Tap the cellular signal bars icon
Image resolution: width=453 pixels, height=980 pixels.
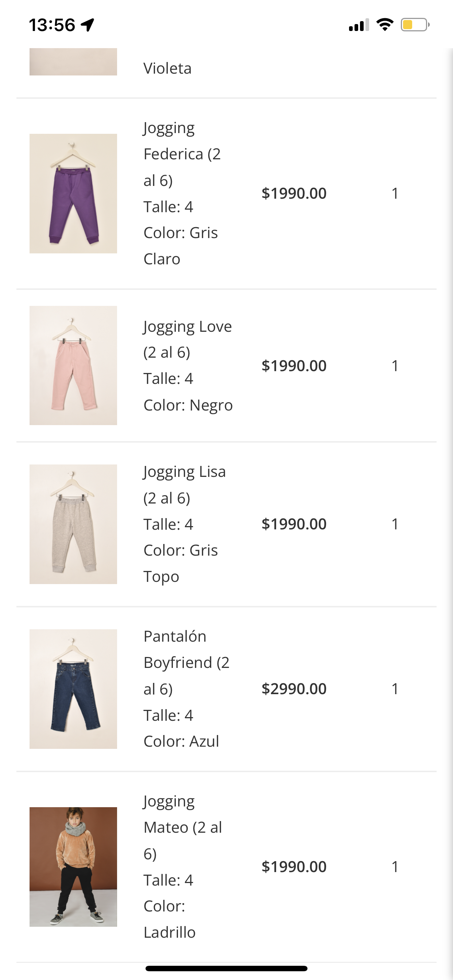(359, 25)
